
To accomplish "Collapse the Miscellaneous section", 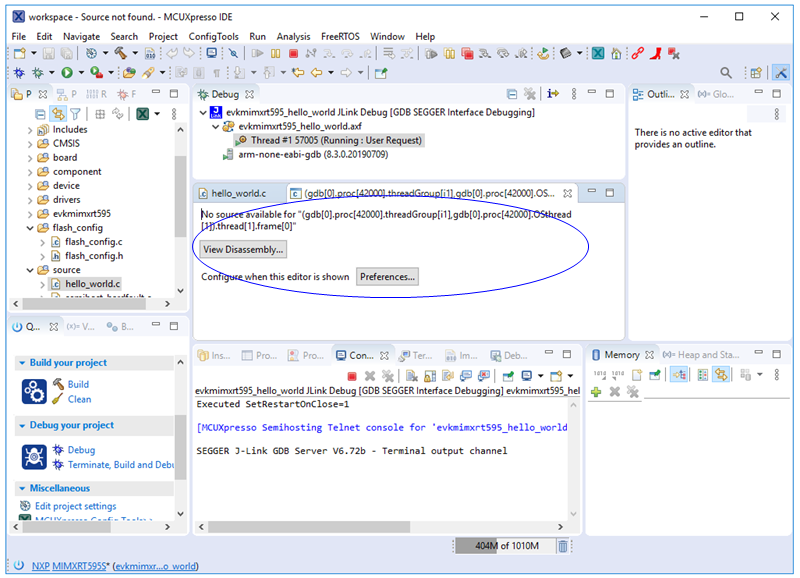I will (22, 488).
